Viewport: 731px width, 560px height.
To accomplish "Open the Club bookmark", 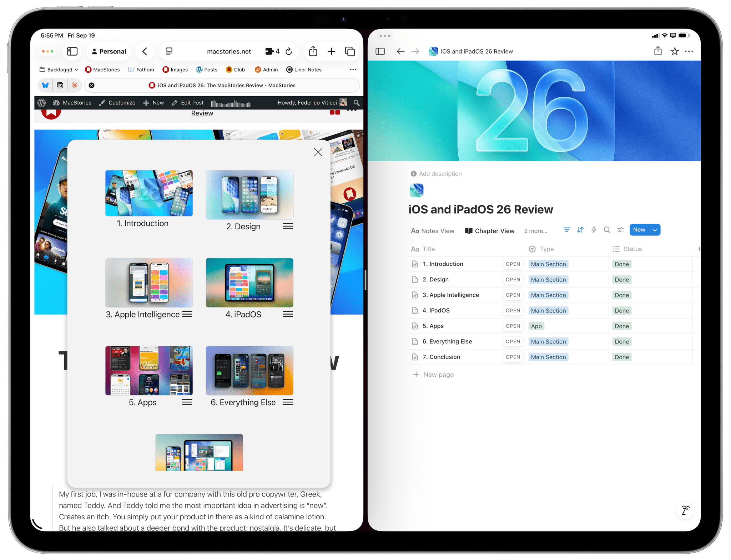I will tap(236, 70).
